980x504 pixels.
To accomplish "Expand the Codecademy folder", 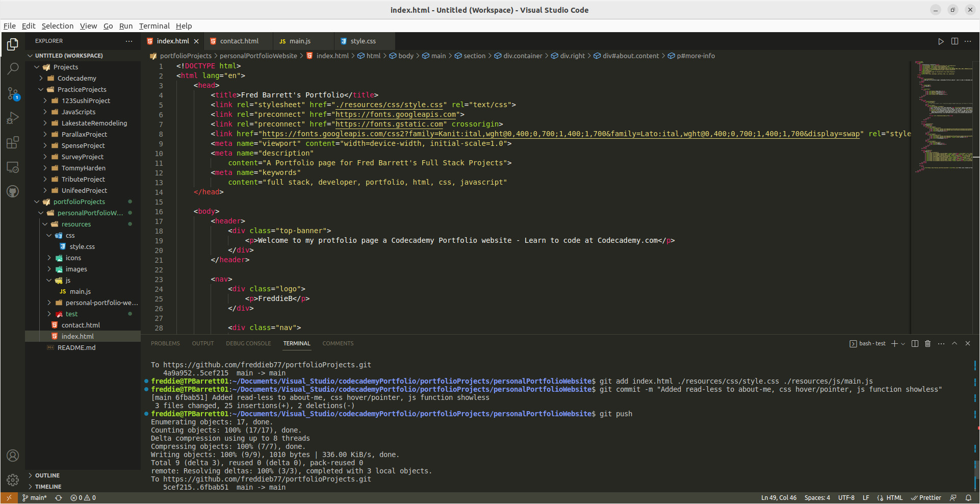I will [x=76, y=79].
